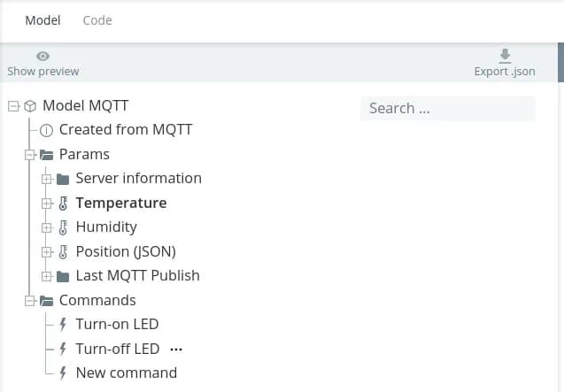Expand the Temperature parameter node
564x392 pixels.
point(47,203)
